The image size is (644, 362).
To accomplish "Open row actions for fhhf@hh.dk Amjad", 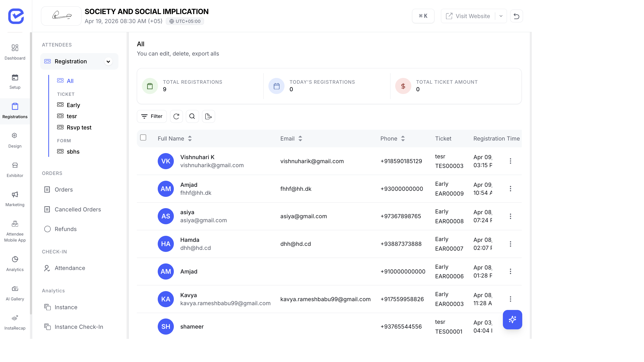I will [x=510, y=189].
